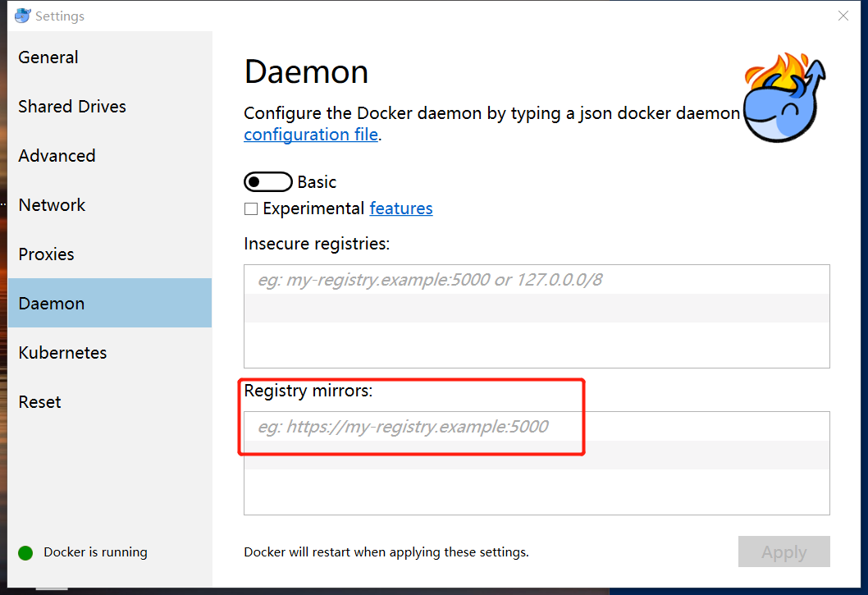Close the Settings window

click(843, 16)
